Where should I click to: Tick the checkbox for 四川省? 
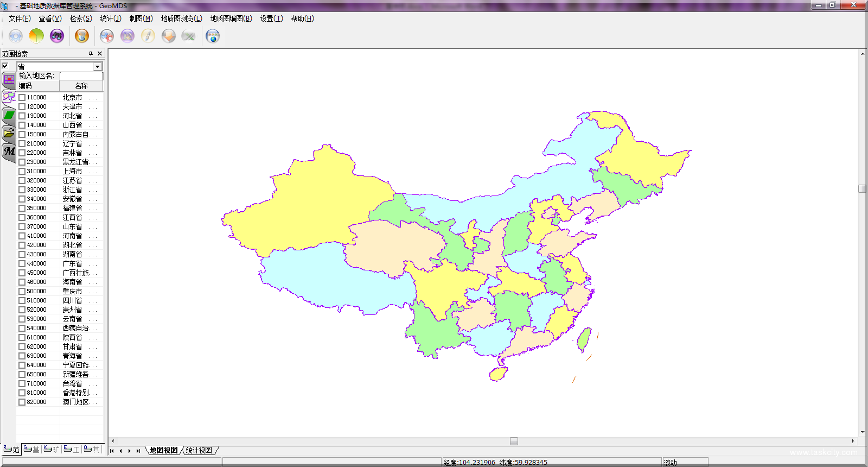[x=22, y=301]
